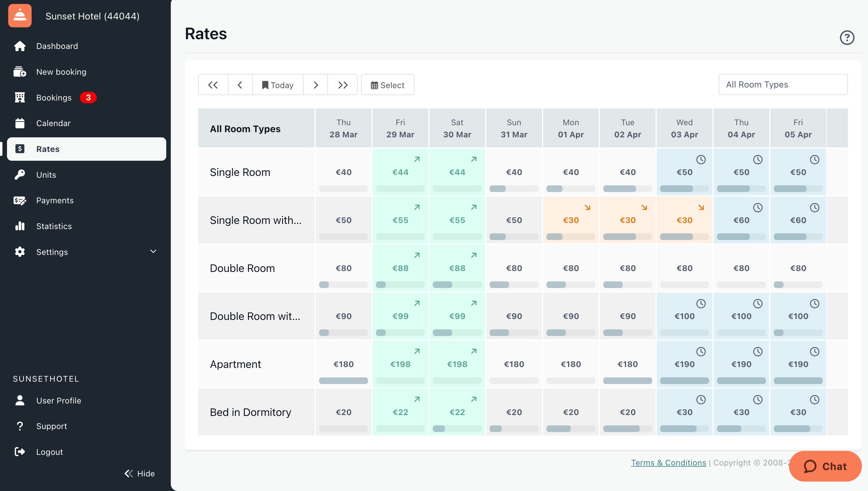This screenshot has width=868, height=491.
Task: Open the Terms & Conditions link
Action: tap(668, 463)
